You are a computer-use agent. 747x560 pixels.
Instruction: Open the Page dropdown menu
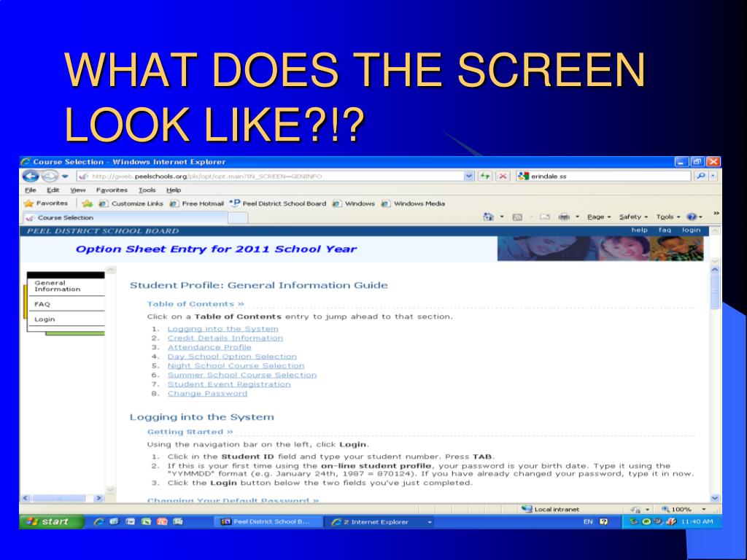click(x=599, y=217)
